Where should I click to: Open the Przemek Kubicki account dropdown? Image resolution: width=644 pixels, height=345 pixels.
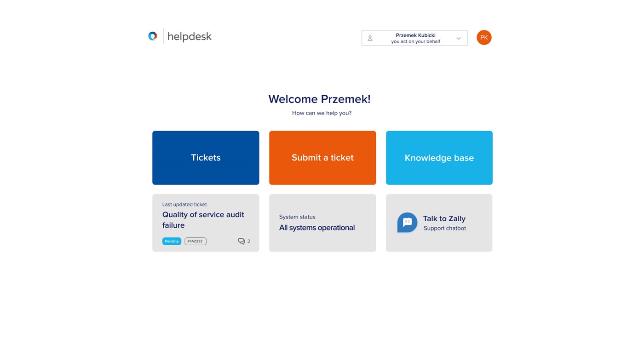415,38
